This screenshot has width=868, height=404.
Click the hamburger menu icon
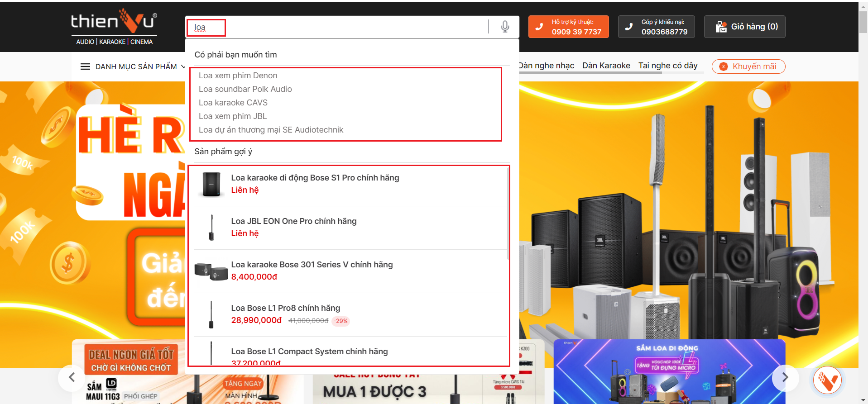click(x=85, y=67)
